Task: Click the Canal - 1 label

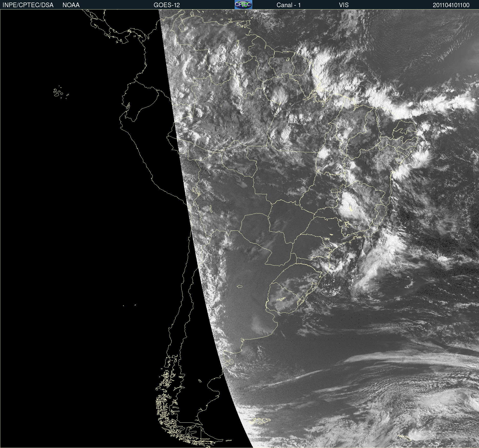Action: pyautogui.click(x=289, y=5)
